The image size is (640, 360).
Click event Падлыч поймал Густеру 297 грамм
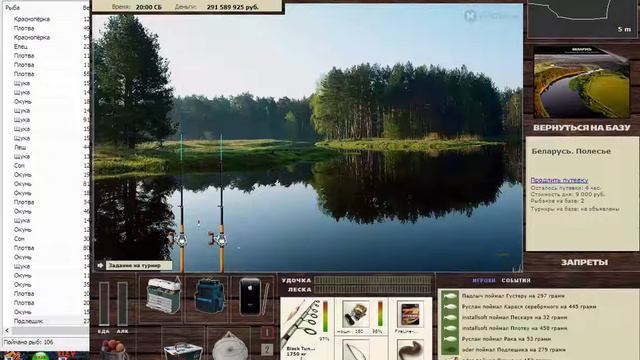point(513,296)
